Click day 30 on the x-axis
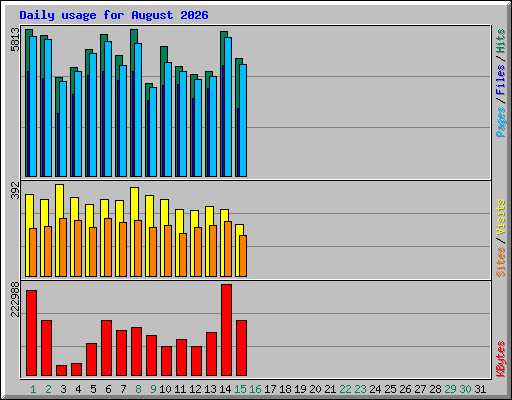The image size is (512, 400). [465, 389]
